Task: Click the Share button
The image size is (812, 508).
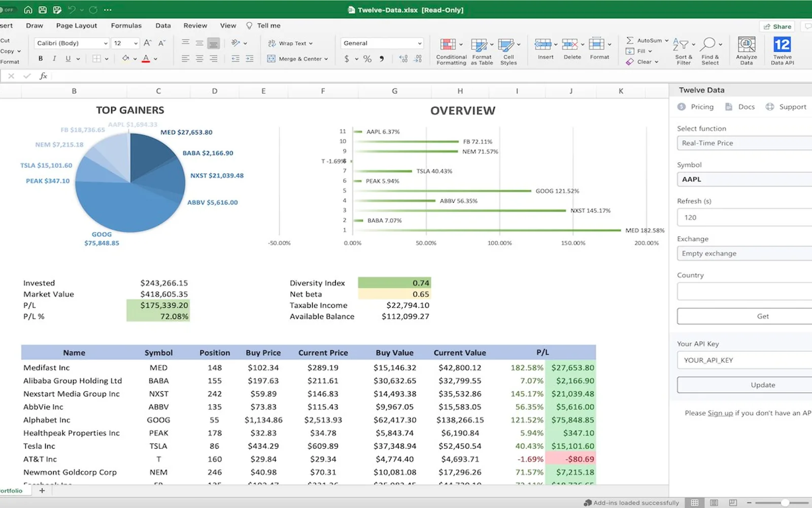Action: click(777, 26)
